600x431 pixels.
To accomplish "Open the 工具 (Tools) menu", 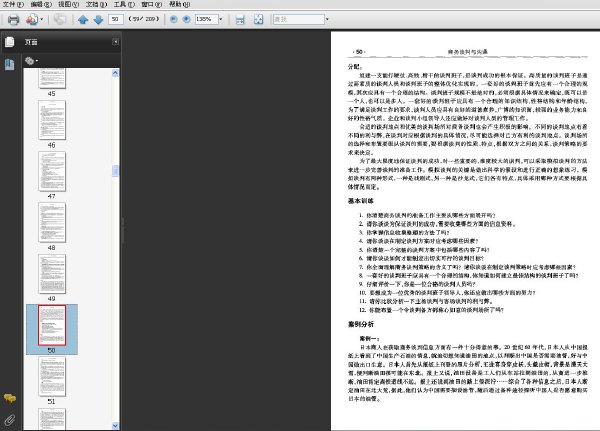I will tap(124, 4).
